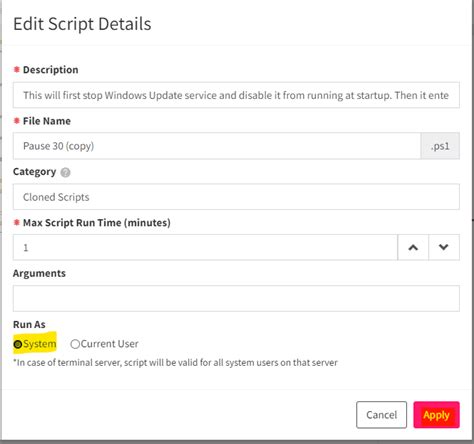474x444 pixels.
Task: Select the System radio button
Action: click(x=18, y=344)
